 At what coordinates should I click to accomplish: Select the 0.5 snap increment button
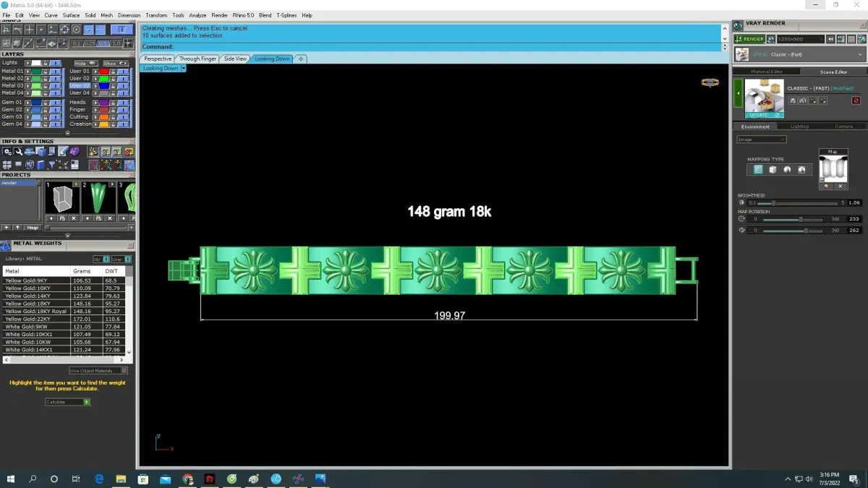(103, 43)
